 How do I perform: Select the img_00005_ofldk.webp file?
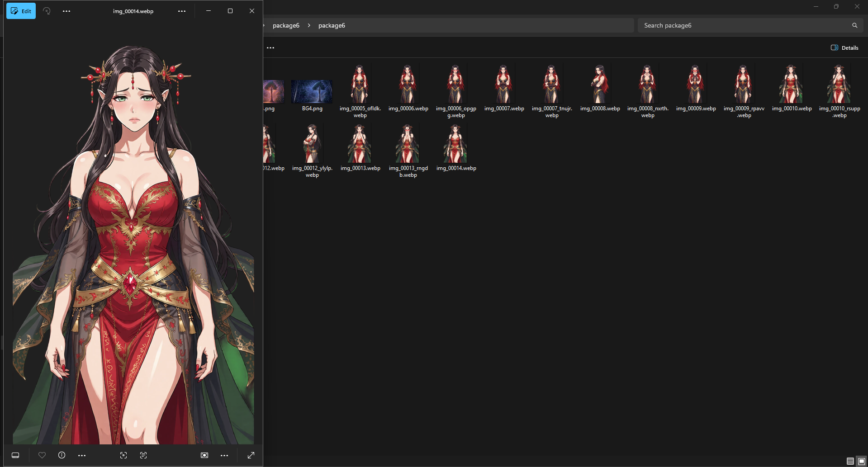(x=360, y=91)
